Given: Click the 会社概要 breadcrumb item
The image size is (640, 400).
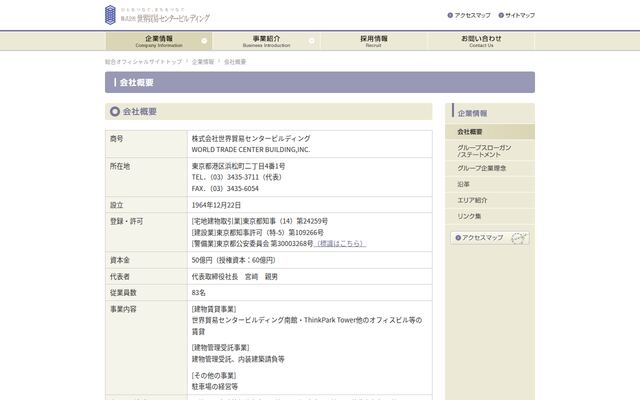Looking at the screenshot, I should [235, 62].
